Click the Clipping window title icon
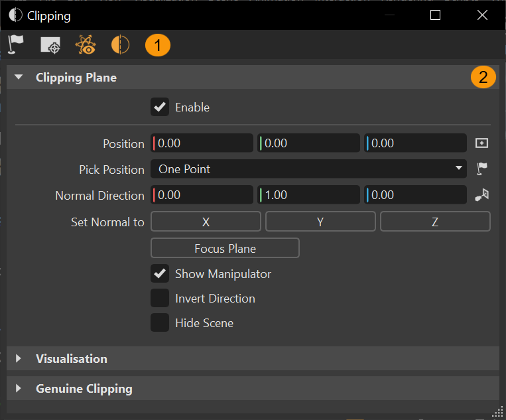 point(15,15)
